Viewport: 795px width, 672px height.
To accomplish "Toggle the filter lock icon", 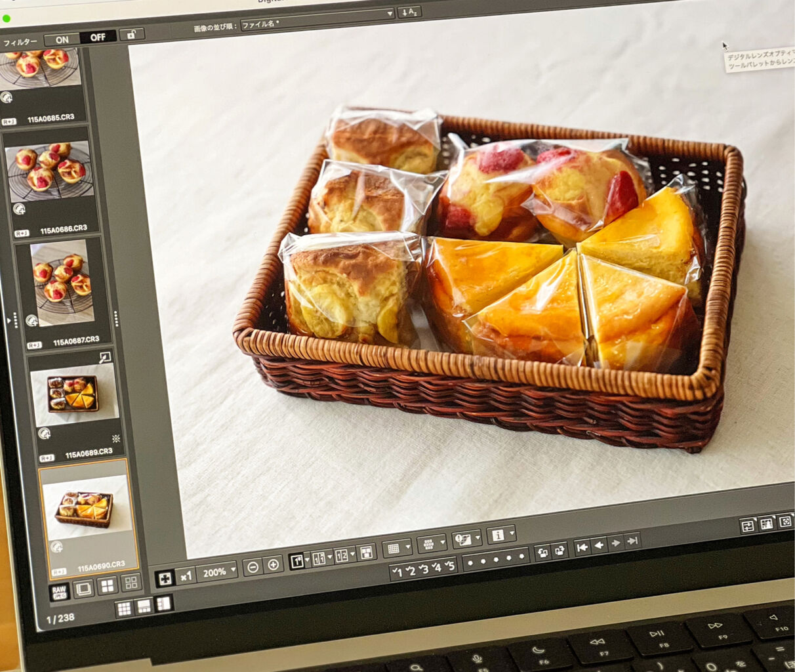I will [x=131, y=34].
